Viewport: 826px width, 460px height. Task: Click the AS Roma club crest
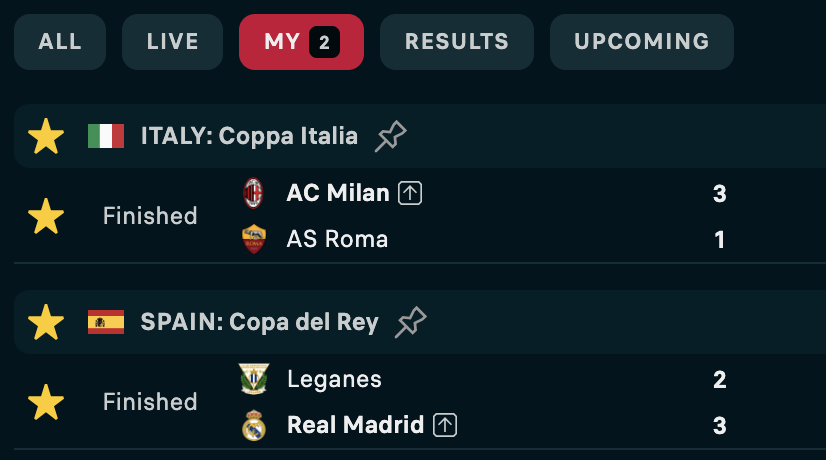(x=253, y=239)
